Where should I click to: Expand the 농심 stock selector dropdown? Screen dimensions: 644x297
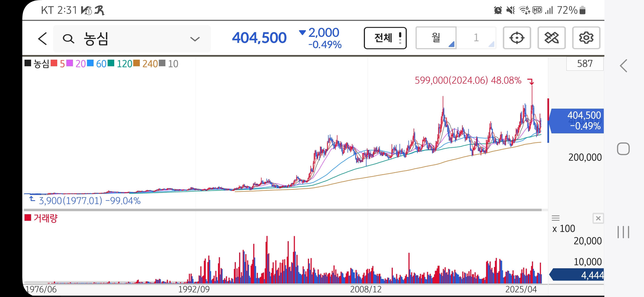pos(195,39)
